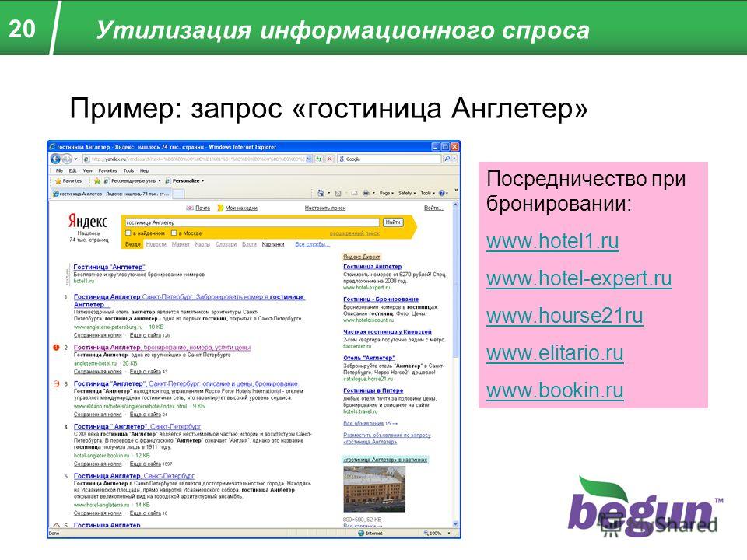The image size is (747, 560).
Task: Open the 'расширенный поиск' link
Action: 355,233
